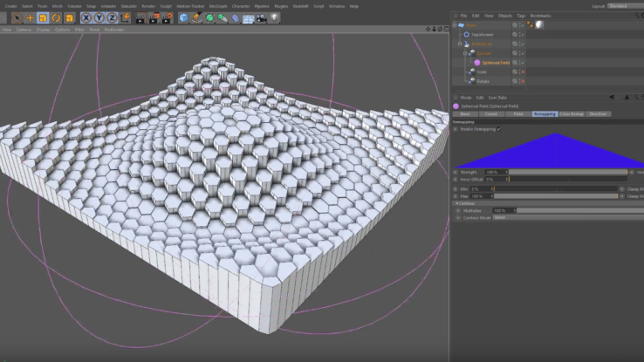The width and height of the screenshot is (644, 362).
Task: Click the Inner Offset value field
Action: coord(495,180)
